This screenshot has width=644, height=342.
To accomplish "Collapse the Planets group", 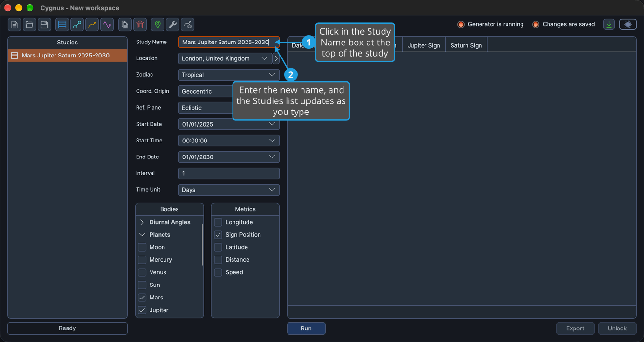I will (142, 235).
